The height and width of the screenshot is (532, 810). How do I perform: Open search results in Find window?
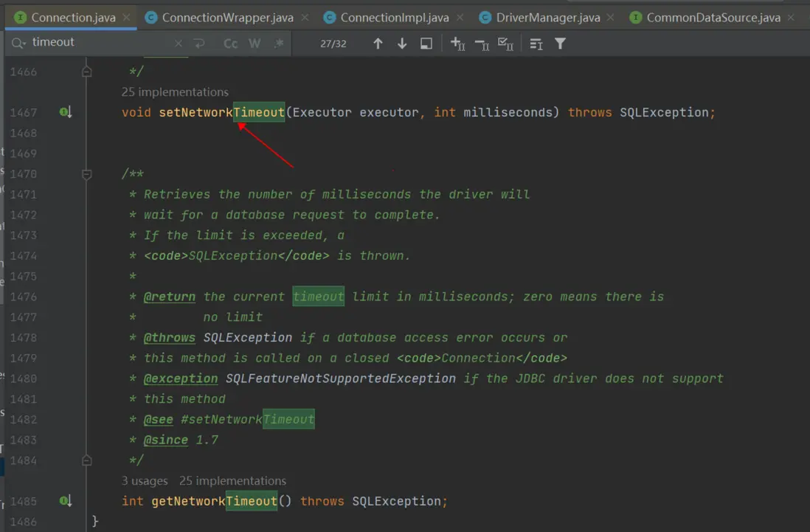coord(426,44)
